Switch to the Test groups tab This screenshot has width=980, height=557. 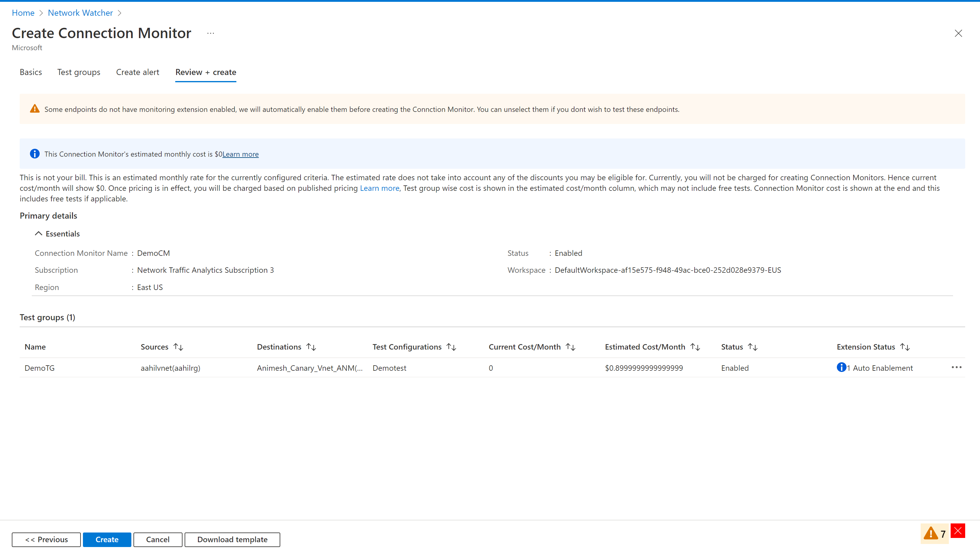click(x=79, y=72)
